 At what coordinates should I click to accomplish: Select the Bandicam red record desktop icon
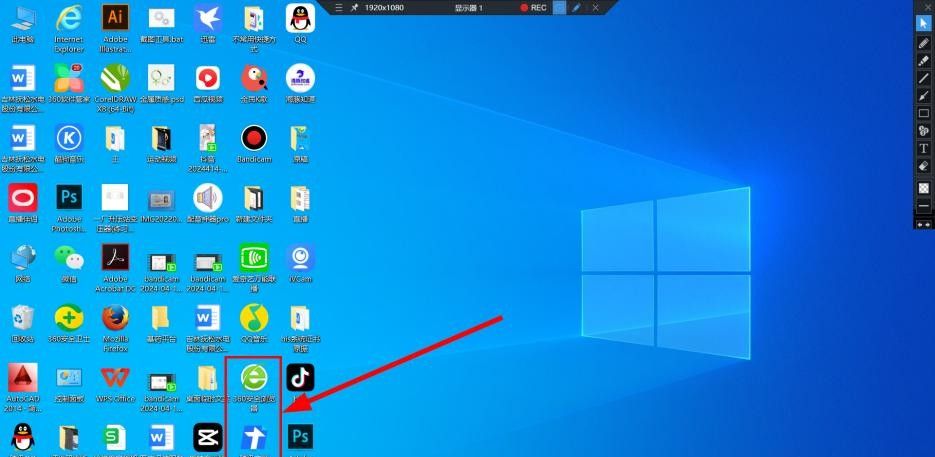[x=255, y=144]
